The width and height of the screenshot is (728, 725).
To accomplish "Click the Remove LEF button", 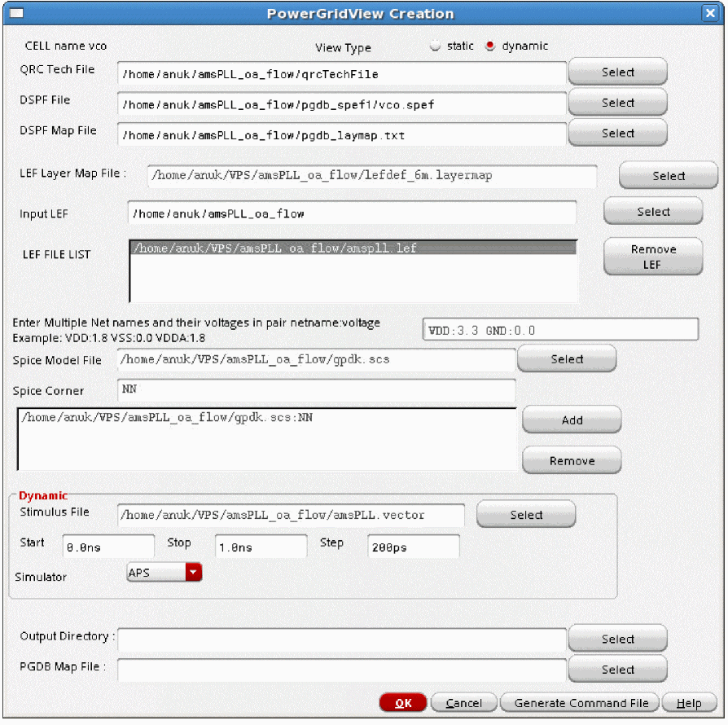I will coord(653,257).
